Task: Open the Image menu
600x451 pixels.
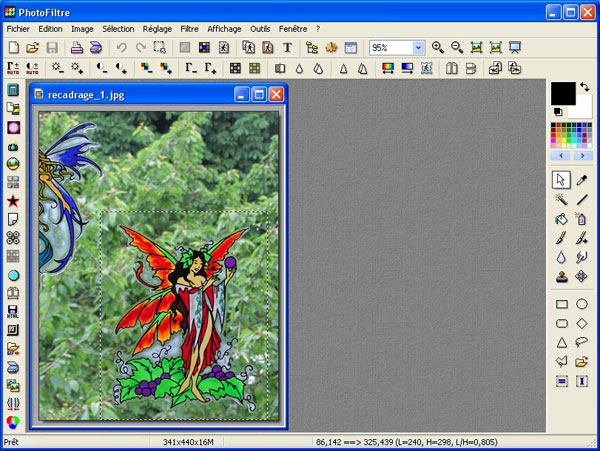Action: pyautogui.click(x=82, y=29)
